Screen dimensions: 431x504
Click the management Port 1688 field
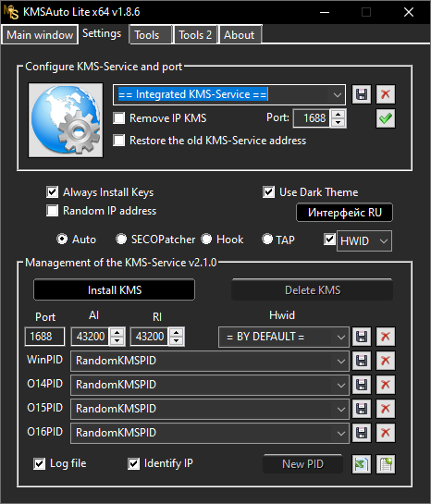pyautogui.click(x=44, y=337)
